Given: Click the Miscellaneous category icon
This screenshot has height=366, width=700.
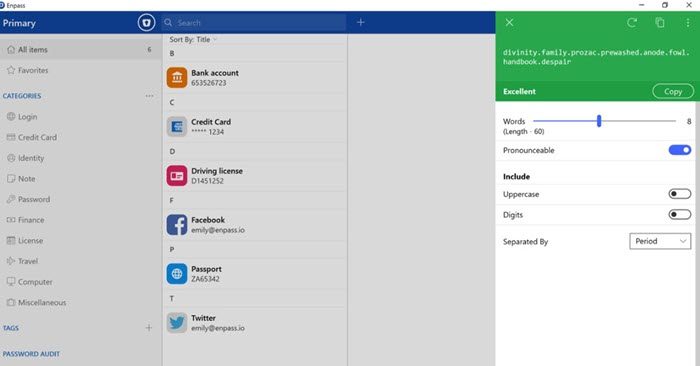Looking at the screenshot, I should [x=11, y=302].
